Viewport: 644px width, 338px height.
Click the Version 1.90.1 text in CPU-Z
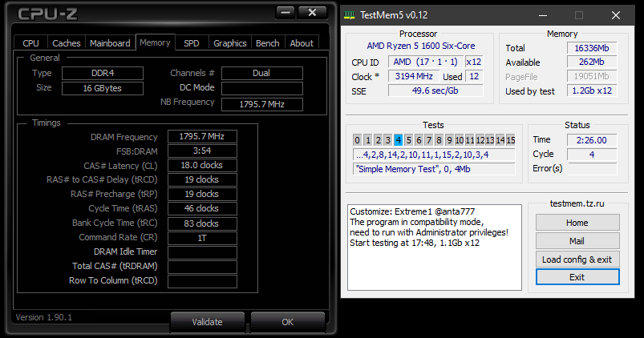(43, 317)
